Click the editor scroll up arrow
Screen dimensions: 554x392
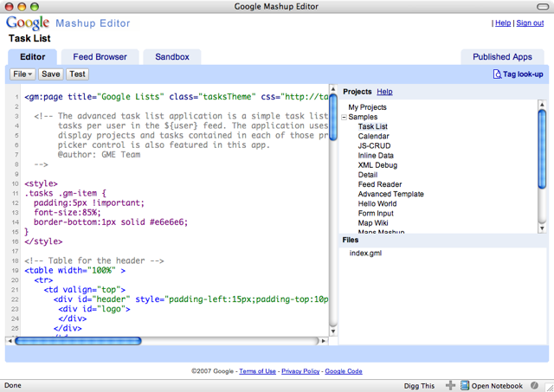coord(333,88)
